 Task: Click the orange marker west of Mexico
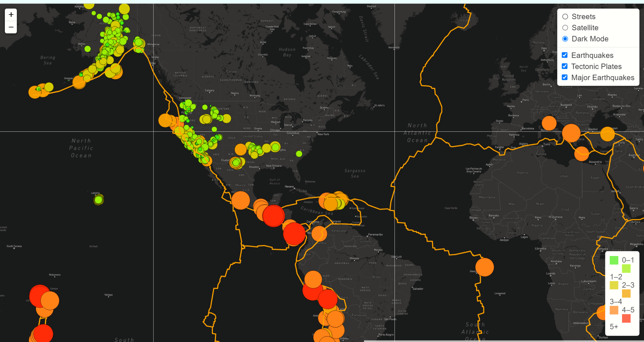[241, 200]
